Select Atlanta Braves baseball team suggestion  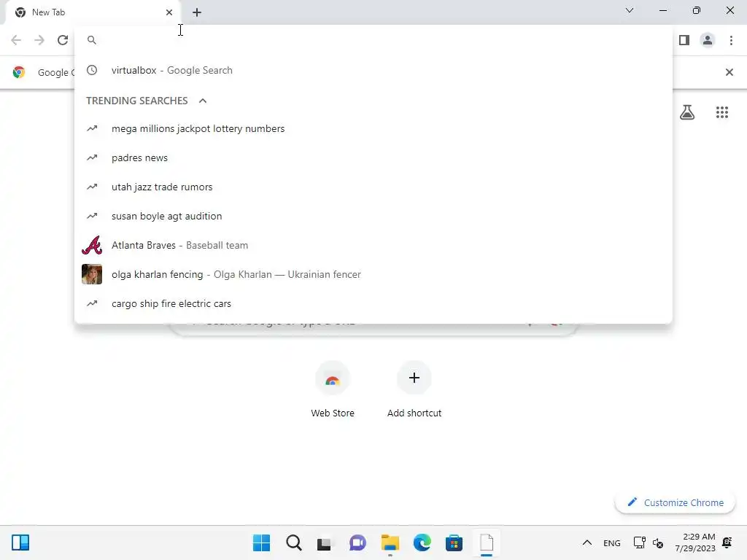pos(373,245)
